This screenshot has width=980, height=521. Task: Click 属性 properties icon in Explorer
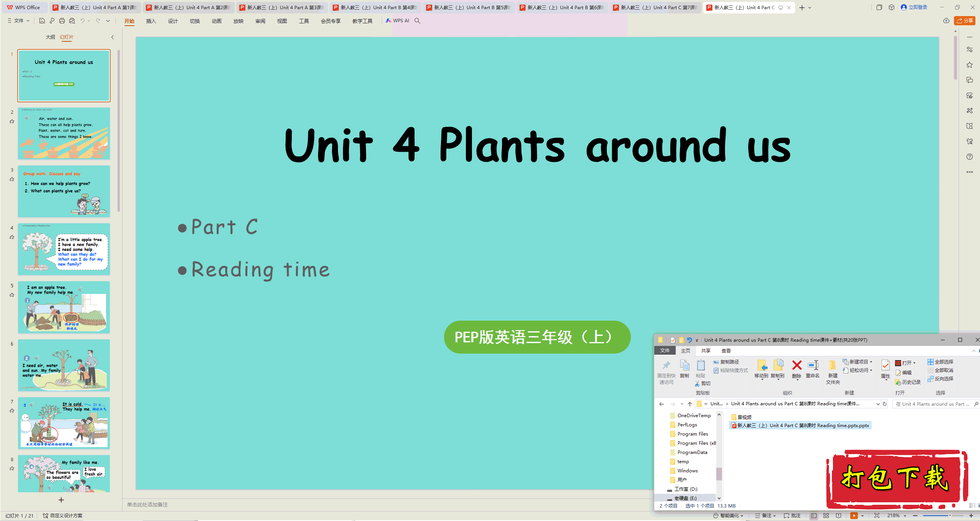pyautogui.click(x=885, y=370)
